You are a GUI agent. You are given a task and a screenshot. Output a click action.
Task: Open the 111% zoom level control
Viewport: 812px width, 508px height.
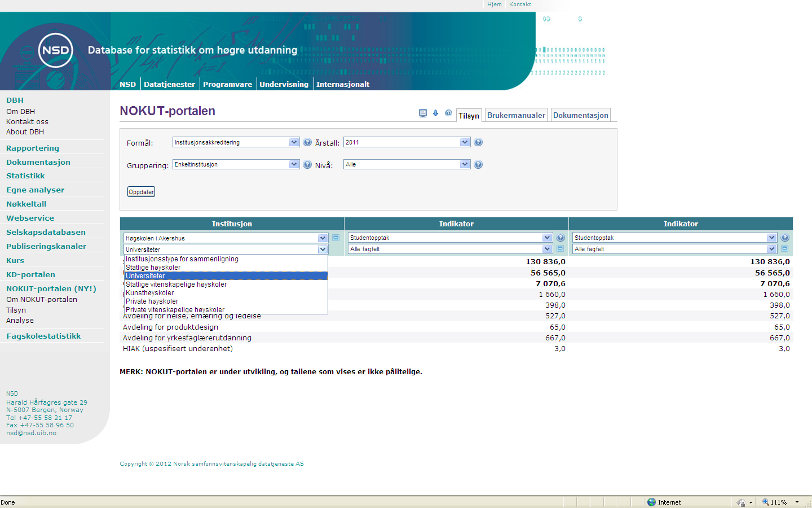[781, 502]
